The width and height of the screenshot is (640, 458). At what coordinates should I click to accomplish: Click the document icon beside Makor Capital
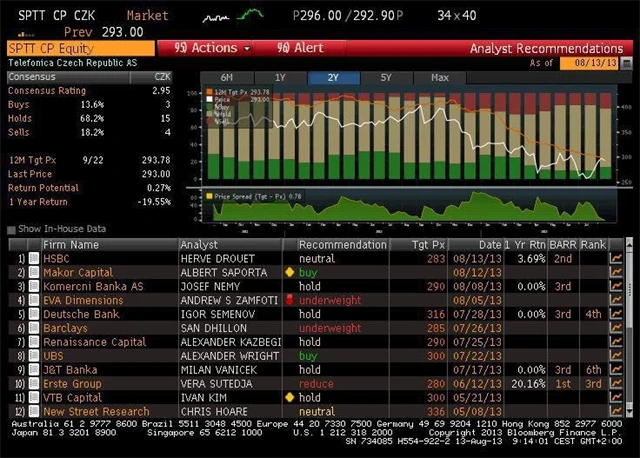[35, 272]
